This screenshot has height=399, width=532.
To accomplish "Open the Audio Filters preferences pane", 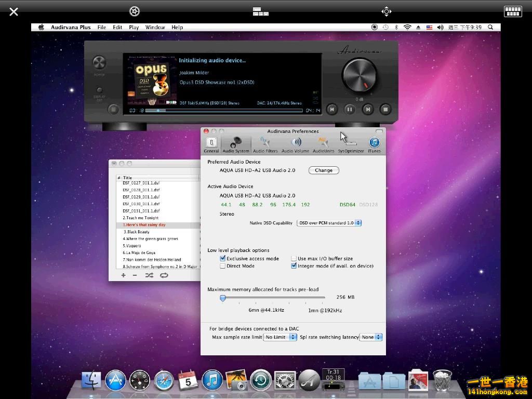I will tap(265, 144).
